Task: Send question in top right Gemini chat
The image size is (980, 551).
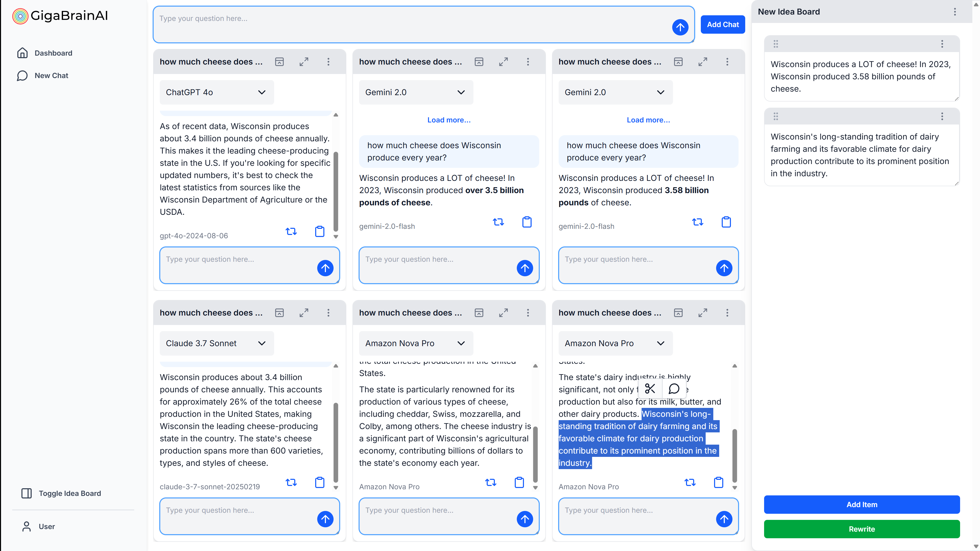Action: pos(724,268)
